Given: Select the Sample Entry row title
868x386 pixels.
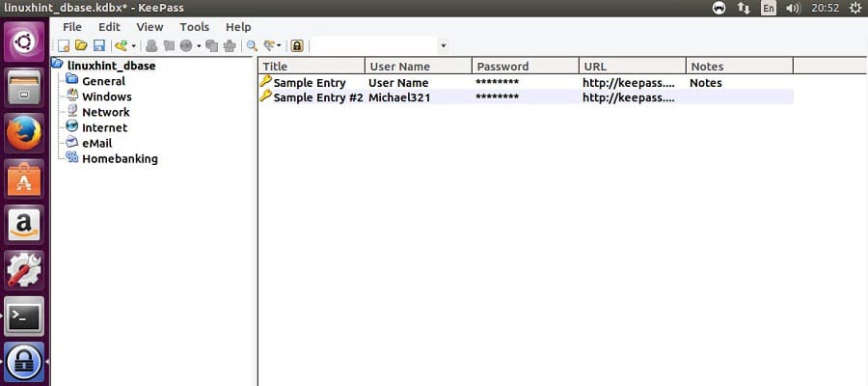Looking at the screenshot, I should click(x=310, y=83).
